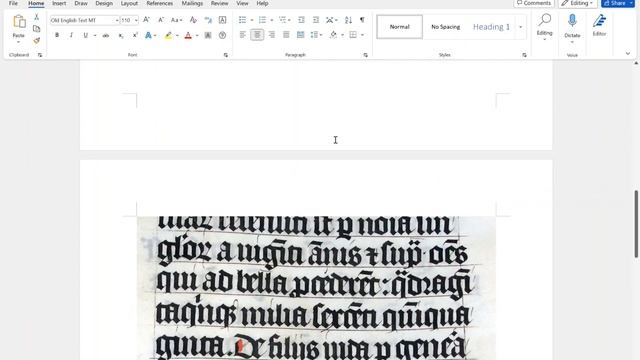The height and width of the screenshot is (360, 640).
Task: Open Paragraph settings dialog launcher
Action: 366,55
